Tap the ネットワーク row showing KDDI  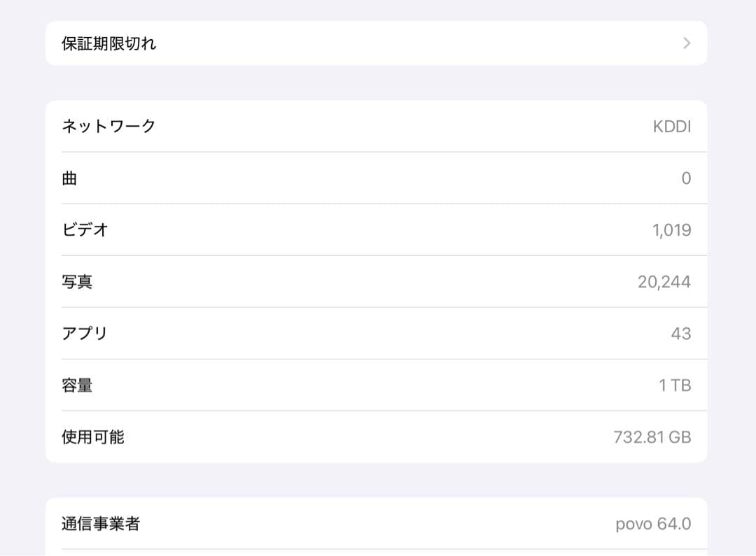coord(378,127)
